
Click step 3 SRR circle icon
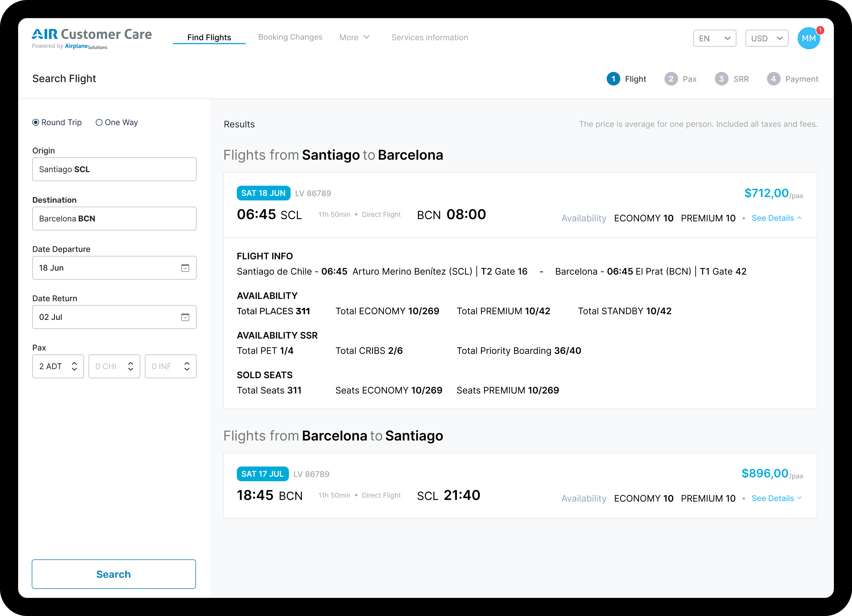[721, 79]
